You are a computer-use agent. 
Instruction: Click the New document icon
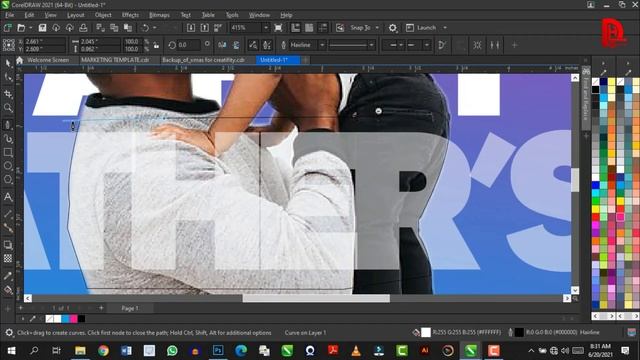[x=8, y=28]
